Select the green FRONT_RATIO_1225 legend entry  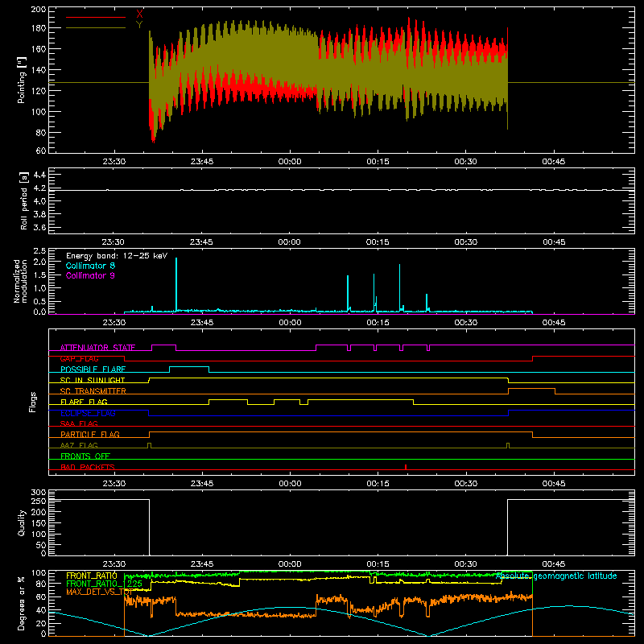coord(105,584)
